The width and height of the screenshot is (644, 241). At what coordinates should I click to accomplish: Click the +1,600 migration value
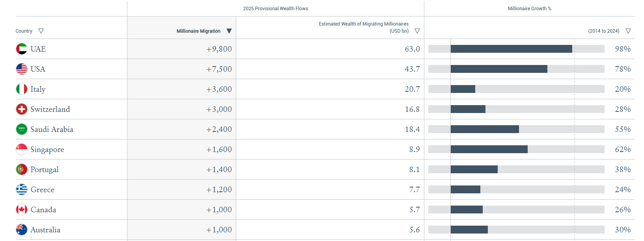(219, 149)
